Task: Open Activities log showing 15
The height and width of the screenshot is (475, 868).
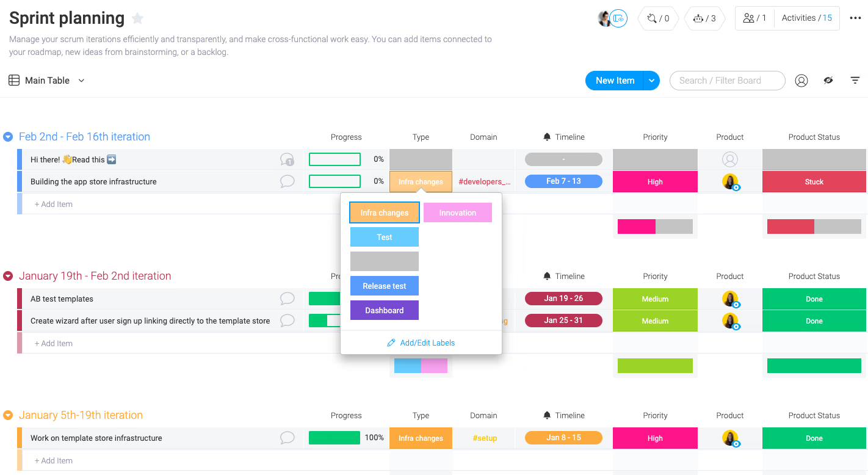Action: click(x=807, y=18)
